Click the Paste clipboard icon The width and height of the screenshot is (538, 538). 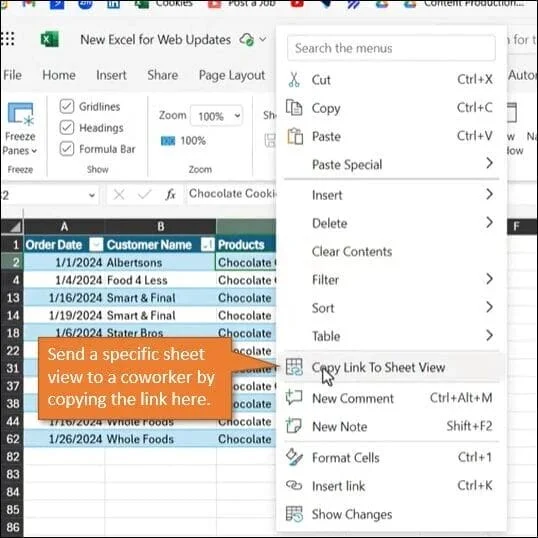pyautogui.click(x=295, y=136)
